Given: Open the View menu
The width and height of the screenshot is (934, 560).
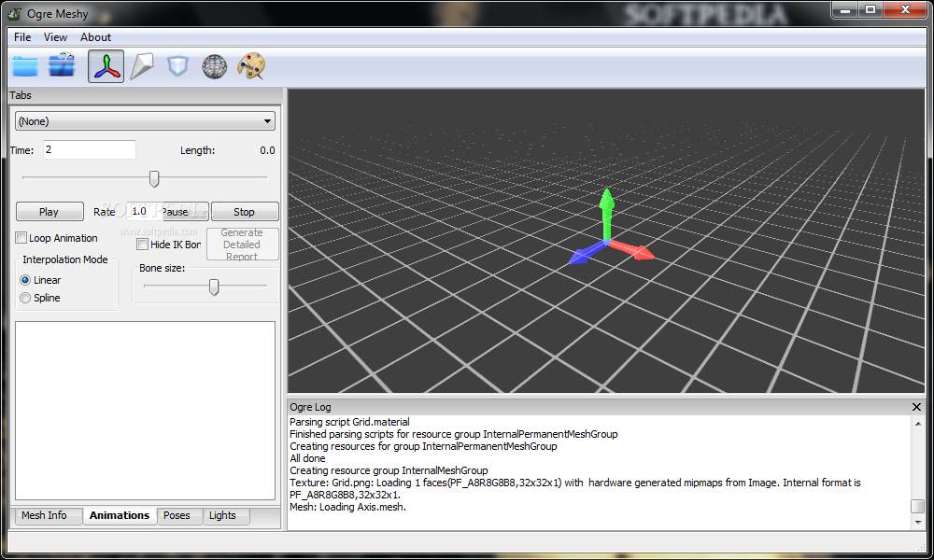Looking at the screenshot, I should (x=55, y=37).
